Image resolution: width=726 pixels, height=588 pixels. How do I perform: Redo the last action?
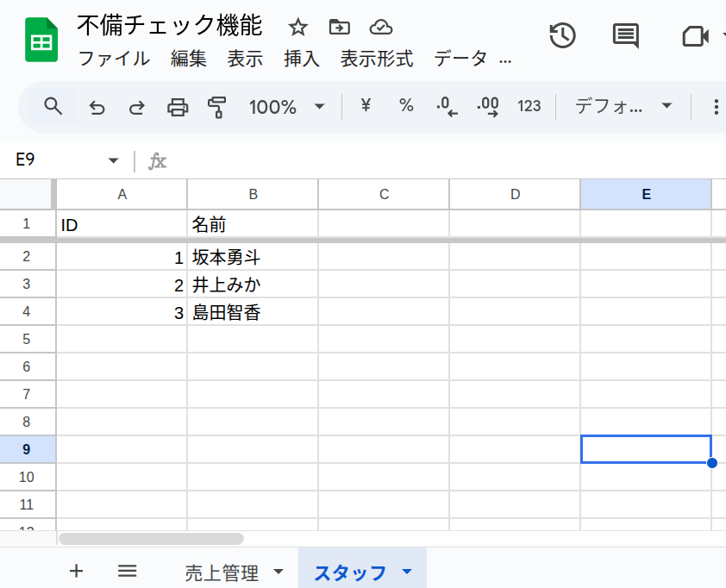tap(136, 106)
